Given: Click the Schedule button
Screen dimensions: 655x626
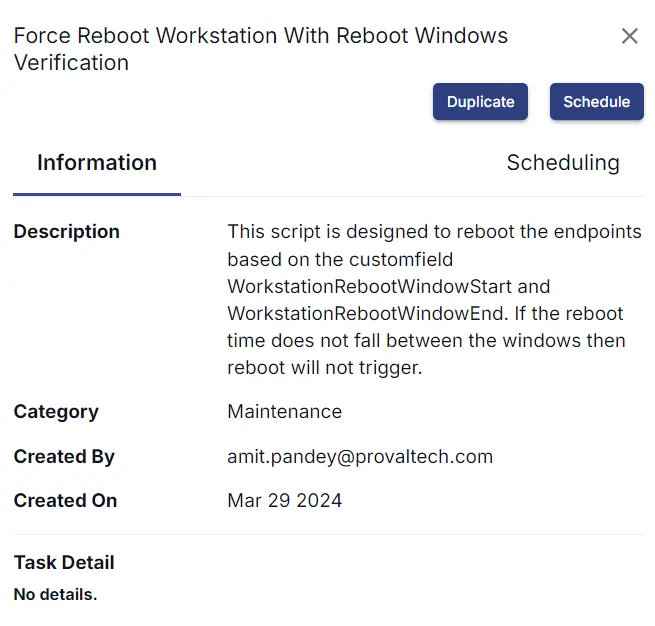Looking at the screenshot, I should pos(597,101).
